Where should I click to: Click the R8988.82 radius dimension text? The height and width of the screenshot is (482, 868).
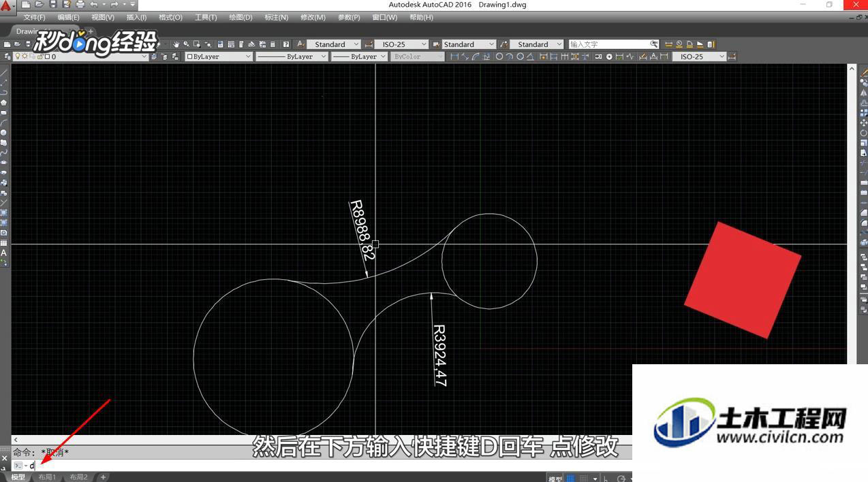[362, 231]
